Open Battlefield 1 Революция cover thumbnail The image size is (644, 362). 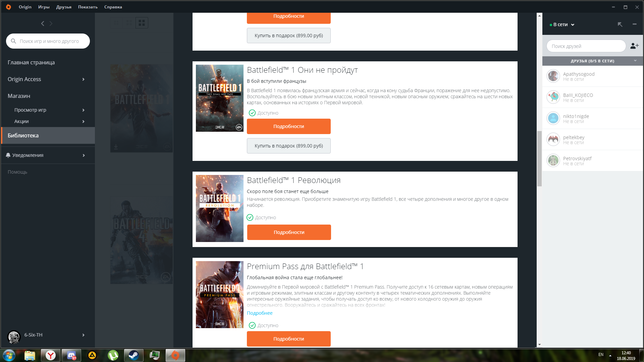point(220,208)
